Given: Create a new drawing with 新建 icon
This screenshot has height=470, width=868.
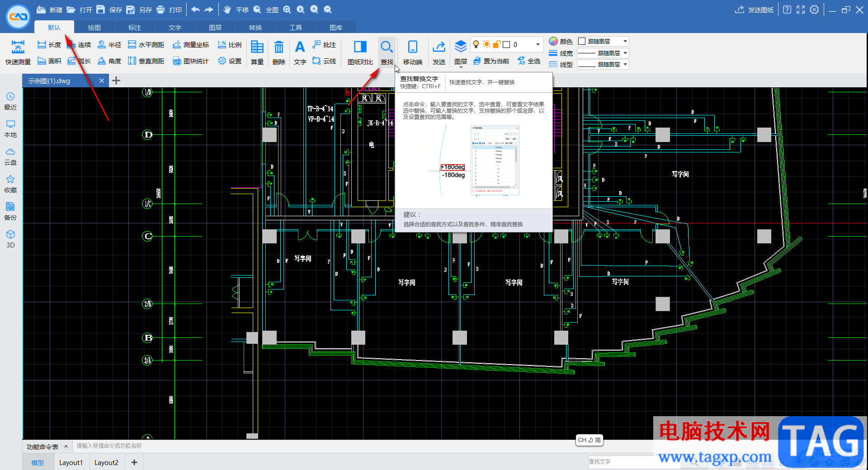Looking at the screenshot, I should (x=41, y=9).
